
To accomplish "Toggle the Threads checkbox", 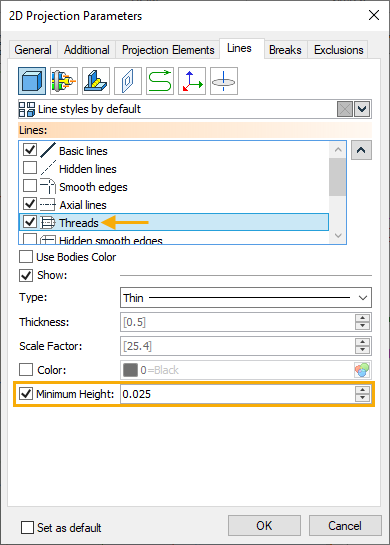I will point(30,221).
